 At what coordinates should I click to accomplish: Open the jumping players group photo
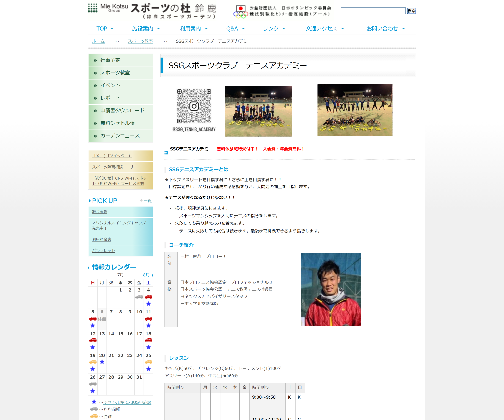point(355,110)
